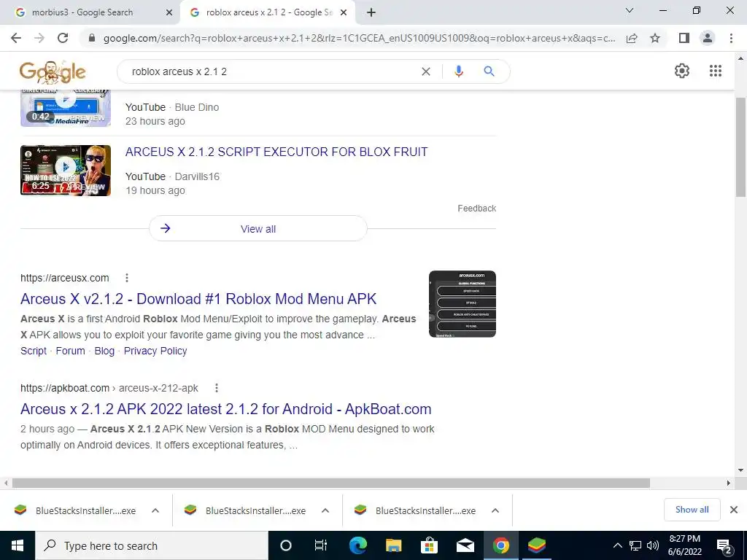This screenshot has height=560, width=747.
Task: Open Microsoft Store from taskbar
Action: tap(429, 545)
